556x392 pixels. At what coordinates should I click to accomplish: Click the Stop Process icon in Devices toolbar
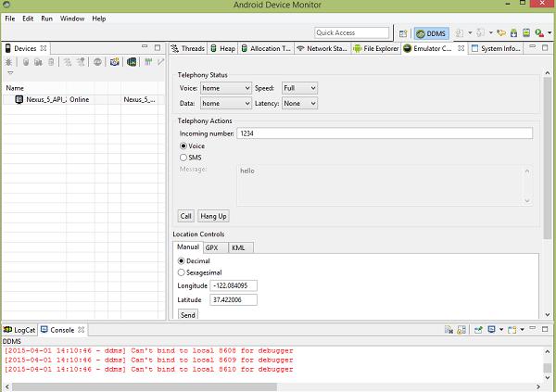pos(97,62)
